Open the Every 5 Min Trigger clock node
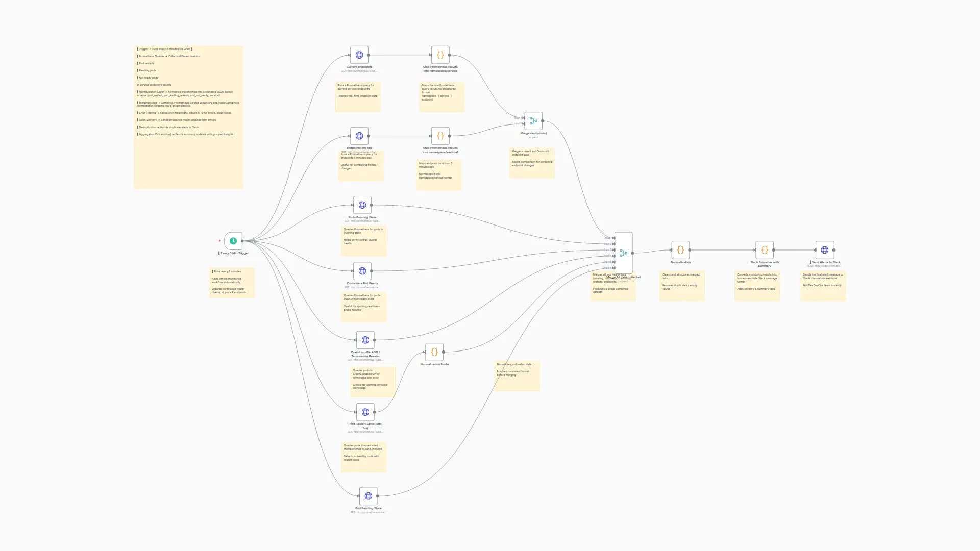 (233, 241)
